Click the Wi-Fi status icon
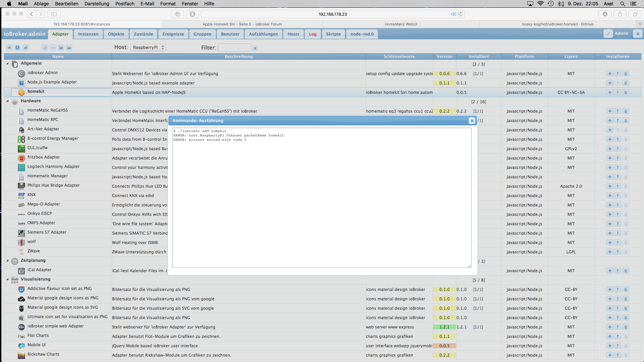The image size is (644, 362). point(540,4)
